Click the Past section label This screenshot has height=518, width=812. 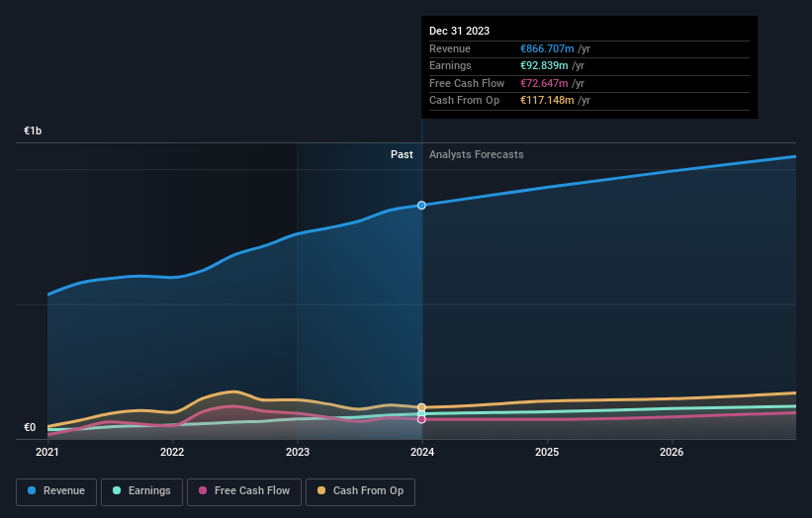click(x=402, y=154)
